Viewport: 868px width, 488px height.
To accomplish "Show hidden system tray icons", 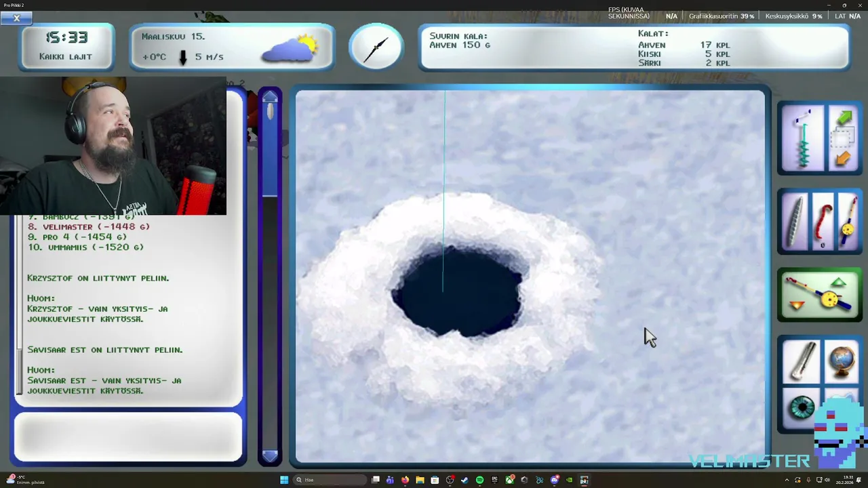I will (787, 480).
